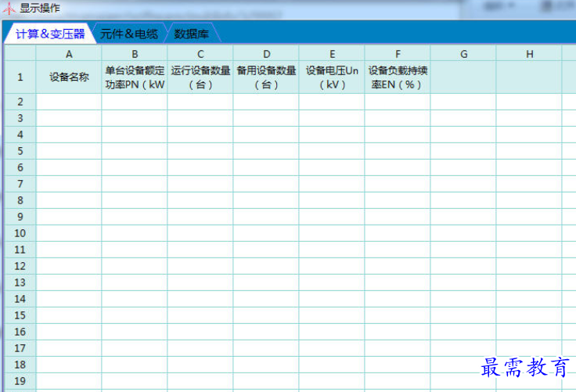Screen dimensions: 576x392
Task: Open the 数据库 tab
Action: pos(192,34)
